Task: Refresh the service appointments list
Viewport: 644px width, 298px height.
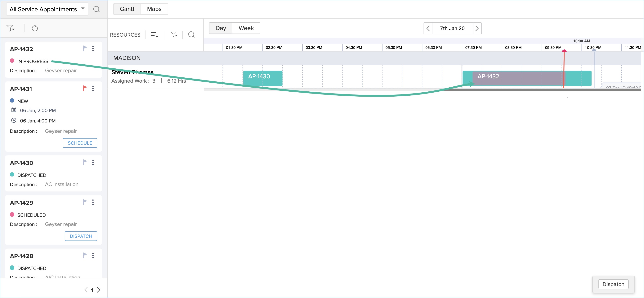Action: pos(35,28)
